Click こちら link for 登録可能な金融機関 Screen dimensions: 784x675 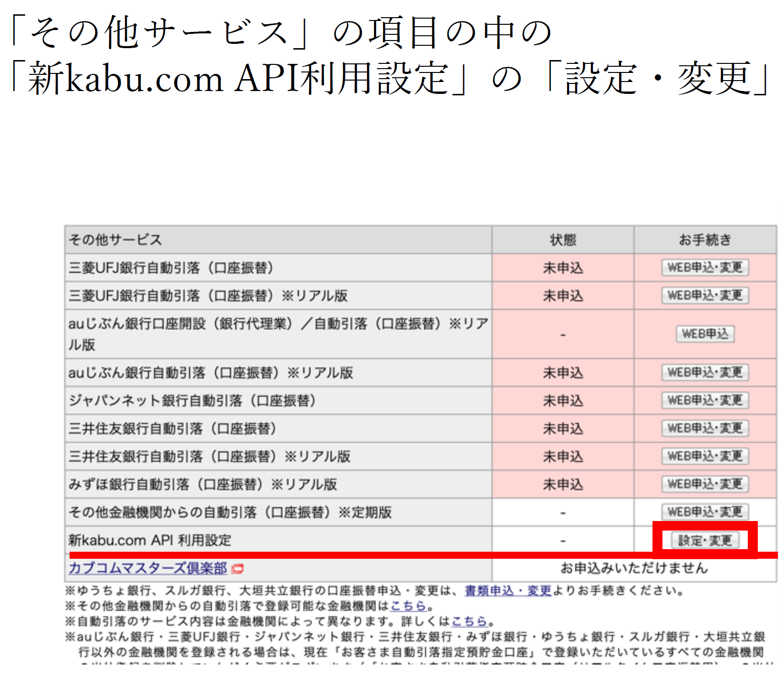pos(408,606)
